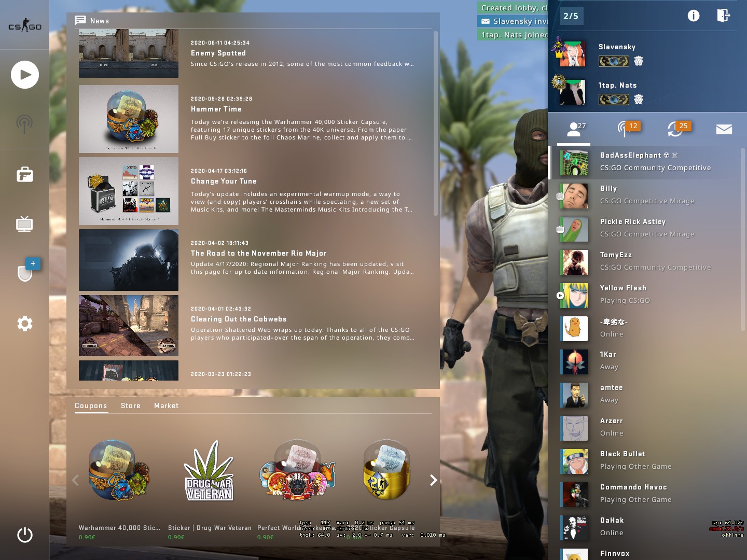Click the Rio Major article thumbnail
The height and width of the screenshot is (560, 747).
point(129,260)
